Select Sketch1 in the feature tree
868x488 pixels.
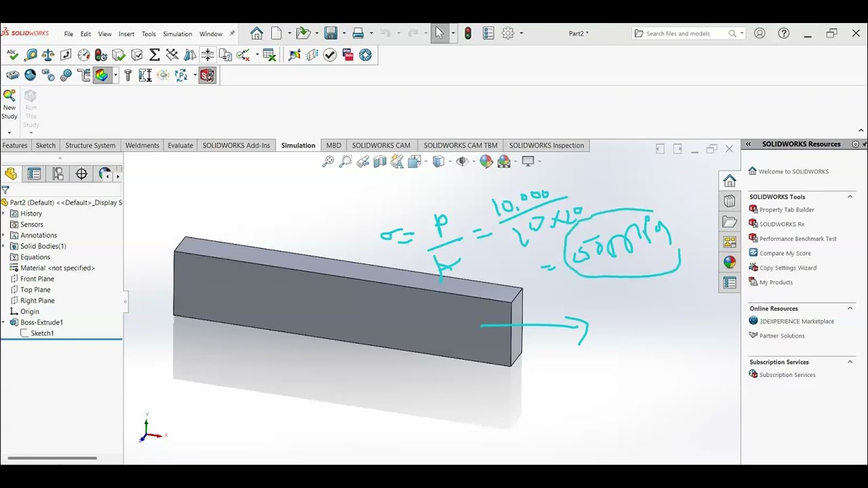click(42, 333)
